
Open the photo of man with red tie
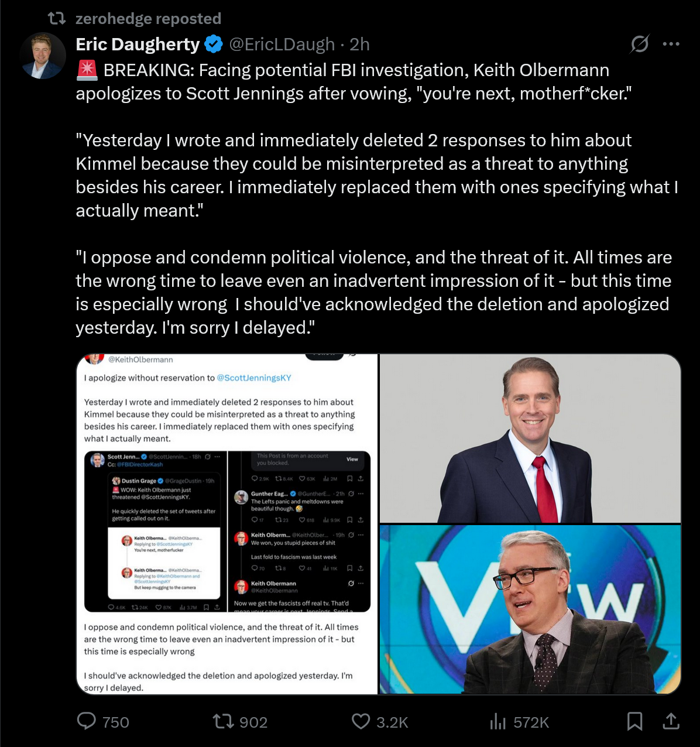click(x=530, y=438)
